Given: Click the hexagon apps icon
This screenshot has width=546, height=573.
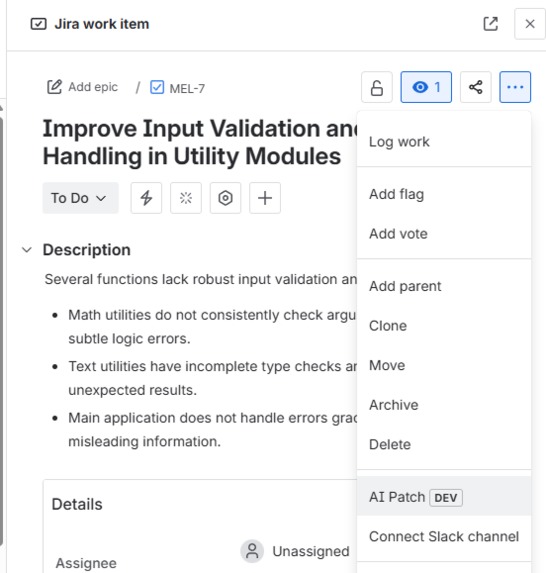Looking at the screenshot, I should coord(225,198).
